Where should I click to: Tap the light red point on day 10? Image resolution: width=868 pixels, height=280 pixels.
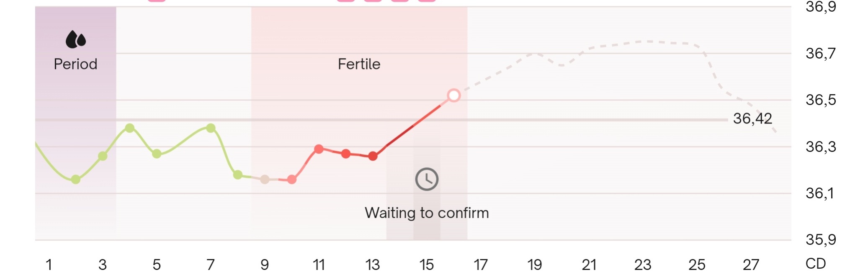[292, 180]
